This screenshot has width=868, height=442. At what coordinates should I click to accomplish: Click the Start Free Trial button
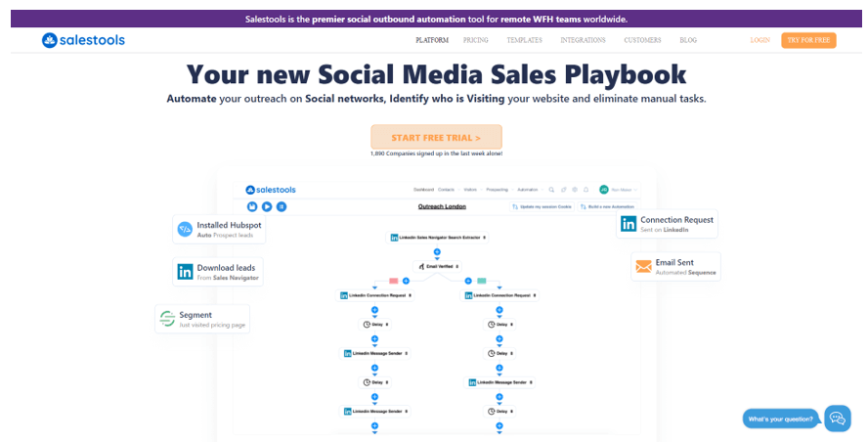pyautogui.click(x=436, y=137)
